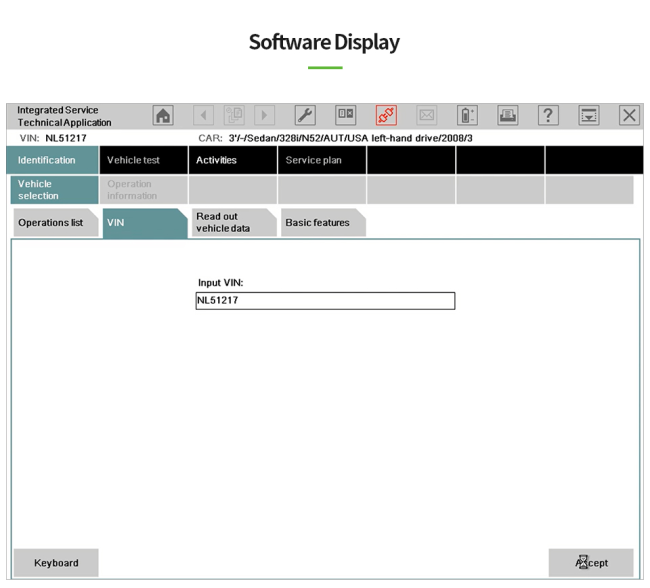Image resolution: width=650 pixels, height=588 pixels.
Task: Select the Service plan tab
Action: [x=321, y=160]
